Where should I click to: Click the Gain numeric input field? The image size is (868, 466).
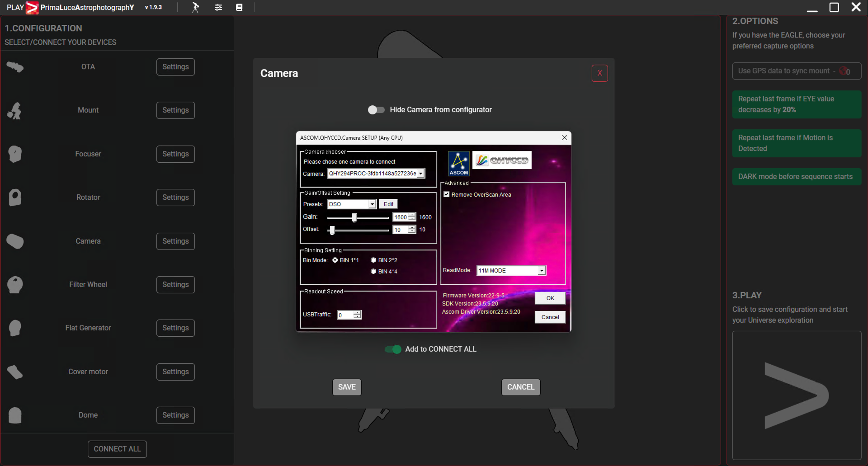coord(401,217)
